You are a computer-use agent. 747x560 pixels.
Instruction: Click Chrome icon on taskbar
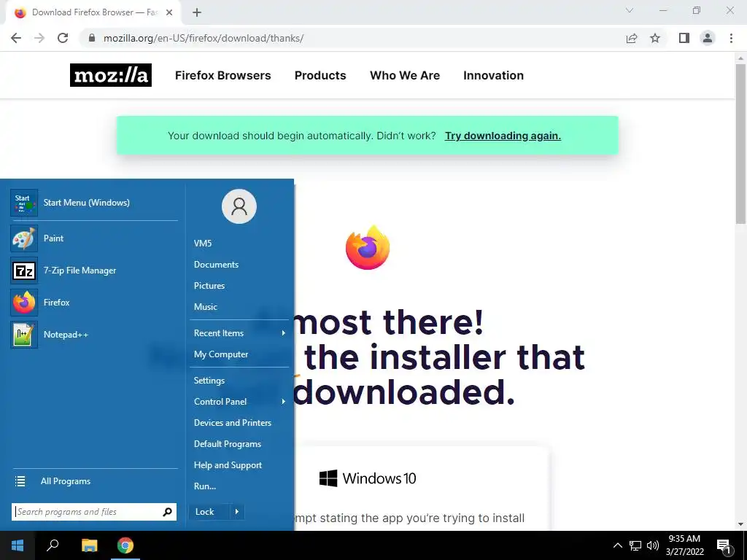(125, 545)
